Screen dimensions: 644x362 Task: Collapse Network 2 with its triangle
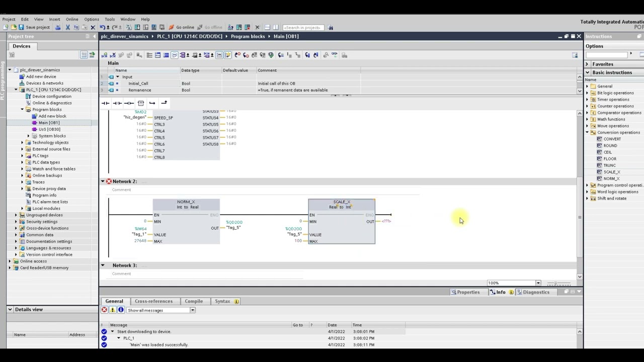pyautogui.click(x=103, y=181)
